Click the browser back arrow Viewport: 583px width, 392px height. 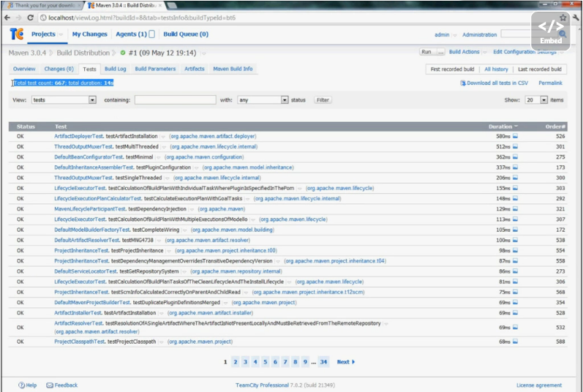[x=7, y=18]
